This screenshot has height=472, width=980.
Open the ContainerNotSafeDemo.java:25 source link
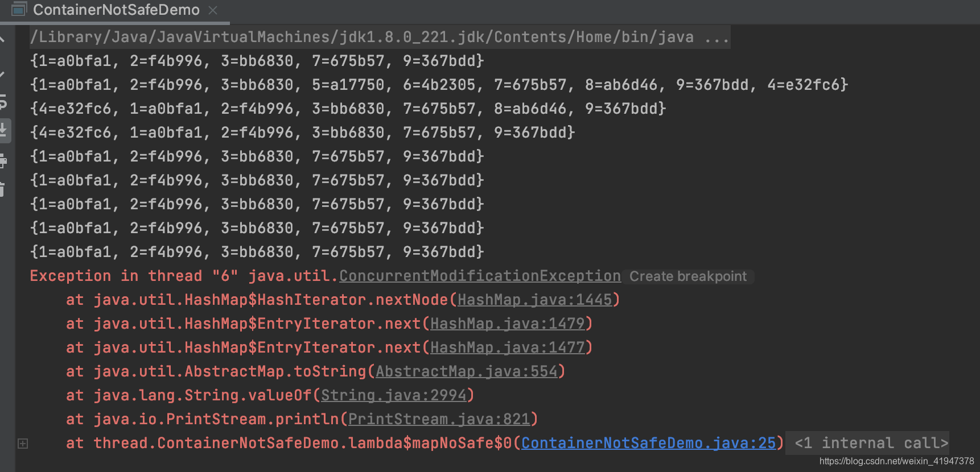[648, 443]
